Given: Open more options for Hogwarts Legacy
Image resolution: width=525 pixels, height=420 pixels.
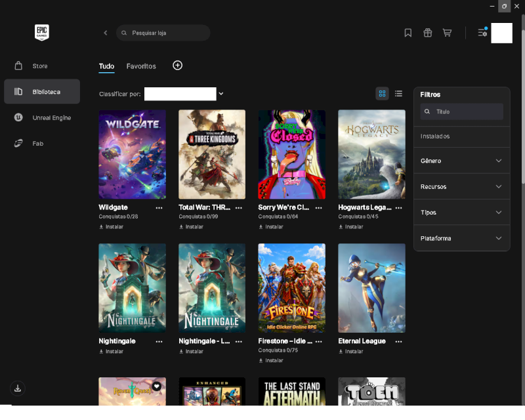Looking at the screenshot, I should 398,208.
